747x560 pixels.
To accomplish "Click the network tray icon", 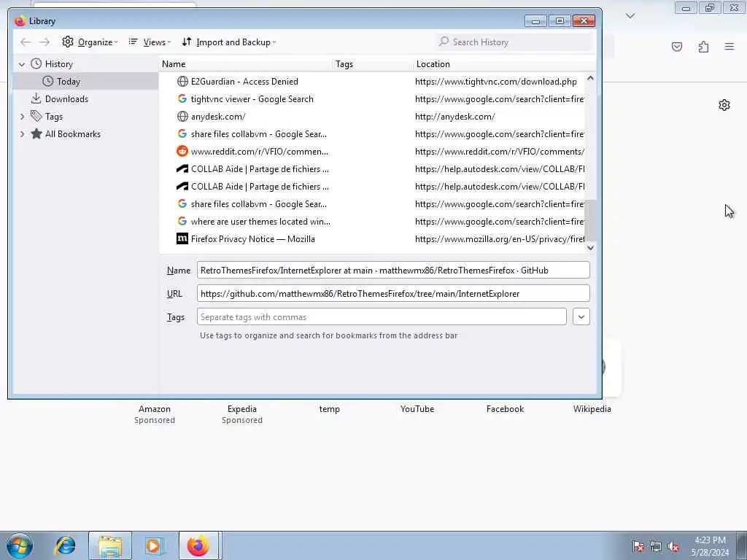I will pyautogui.click(x=656, y=547).
